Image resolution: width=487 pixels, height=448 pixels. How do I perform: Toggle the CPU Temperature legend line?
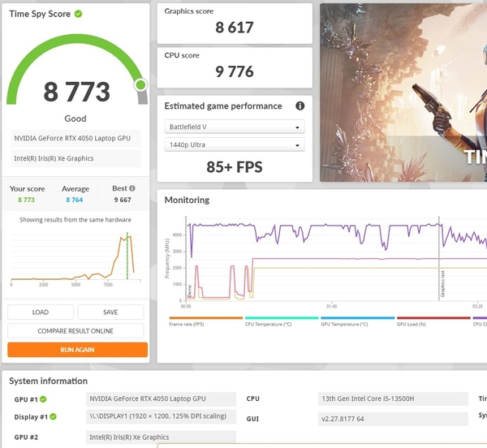[282, 321]
